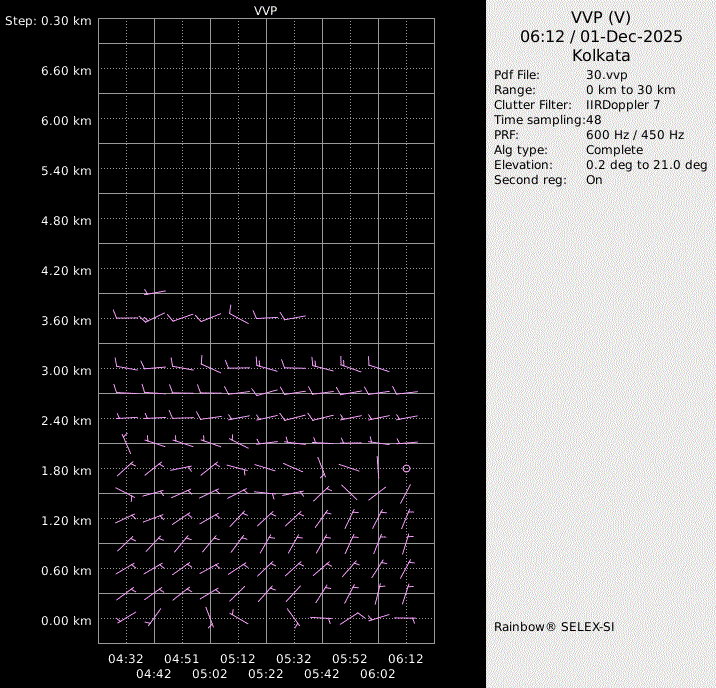Click the Kolkata station name

click(601, 55)
